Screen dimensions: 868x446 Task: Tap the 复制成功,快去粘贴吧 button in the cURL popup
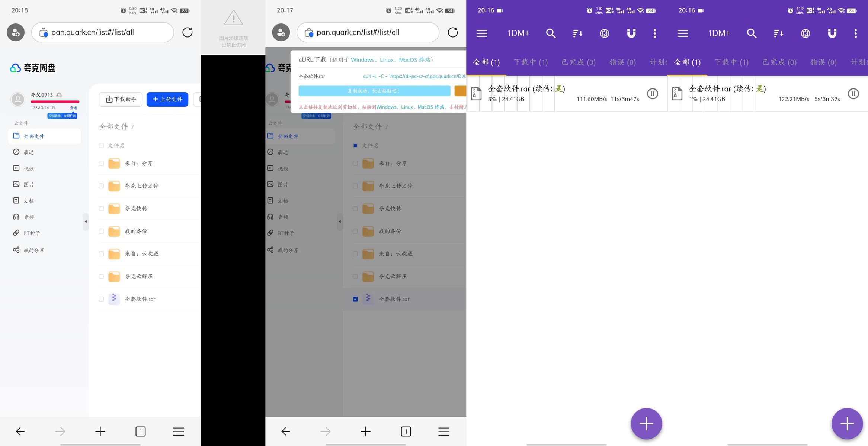point(374,91)
